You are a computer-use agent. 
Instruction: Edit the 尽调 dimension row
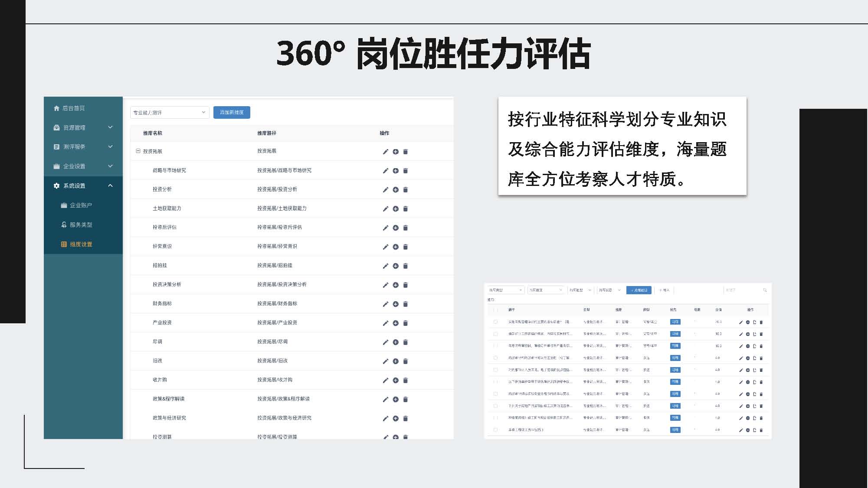point(385,342)
